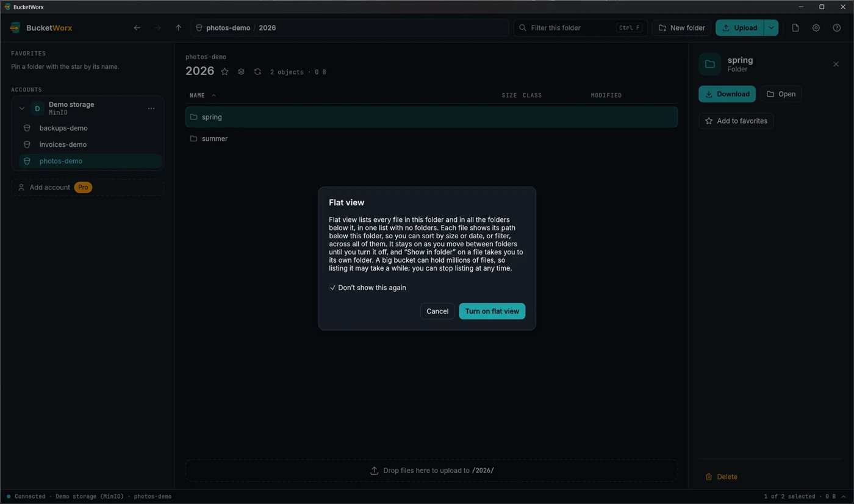854x504 pixels.
Task: Open the more options menu for Demo storage
Action: coord(151,108)
